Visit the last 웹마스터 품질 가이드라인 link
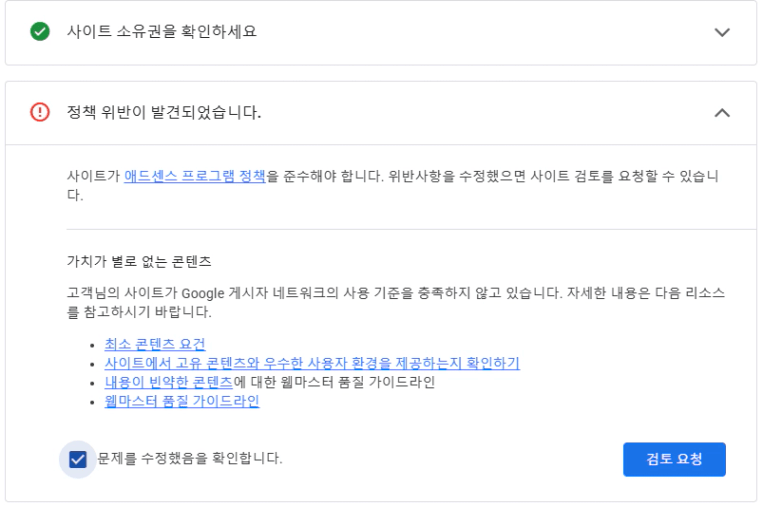The width and height of the screenshot is (763, 507). tap(181, 401)
